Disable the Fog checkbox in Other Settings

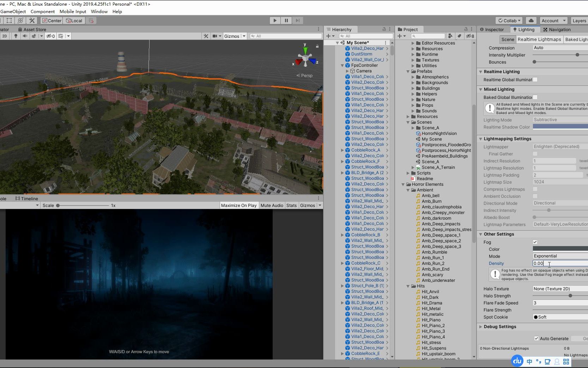point(535,242)
